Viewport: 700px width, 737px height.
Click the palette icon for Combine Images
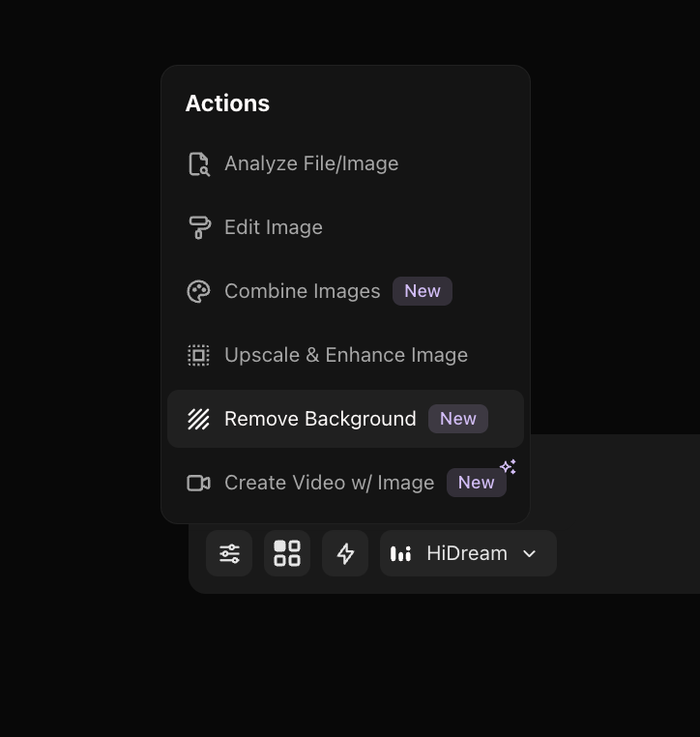199,291
